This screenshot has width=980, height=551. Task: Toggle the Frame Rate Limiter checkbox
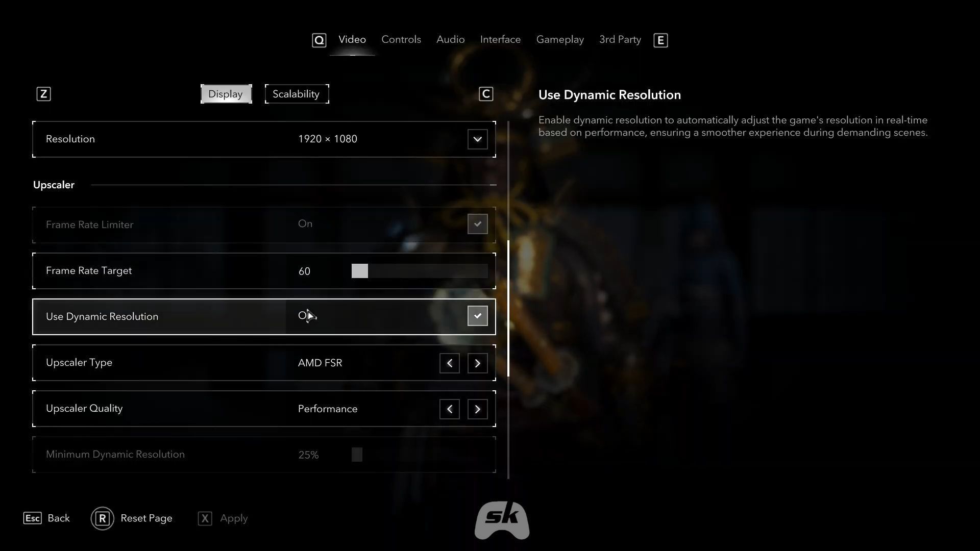pyautogui.click(x=477, y=224)
